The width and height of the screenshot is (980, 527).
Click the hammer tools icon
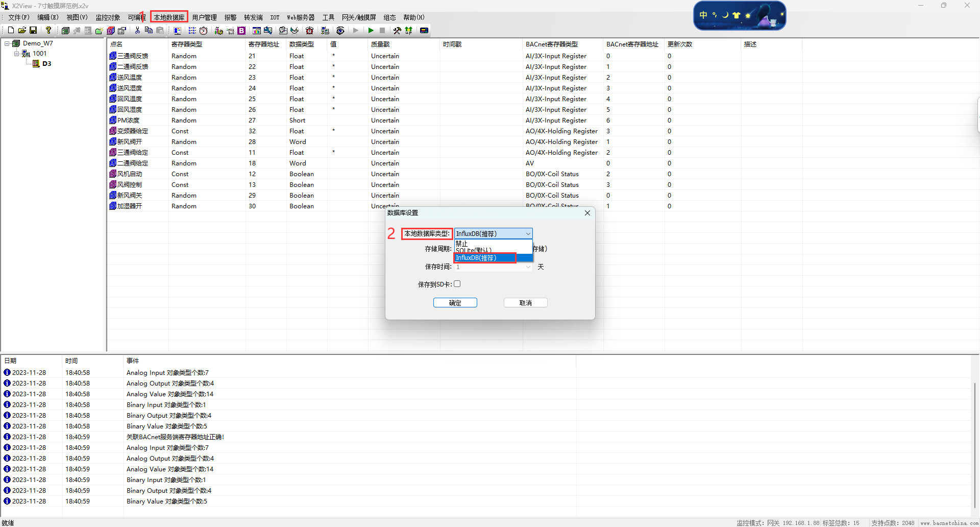click(397, 31)
